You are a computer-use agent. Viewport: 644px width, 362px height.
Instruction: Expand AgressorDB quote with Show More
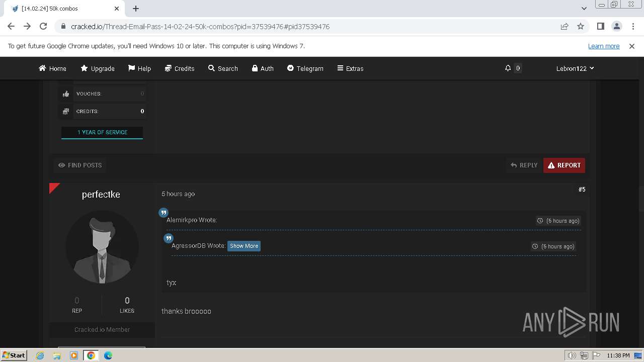(x=244, y=246)
